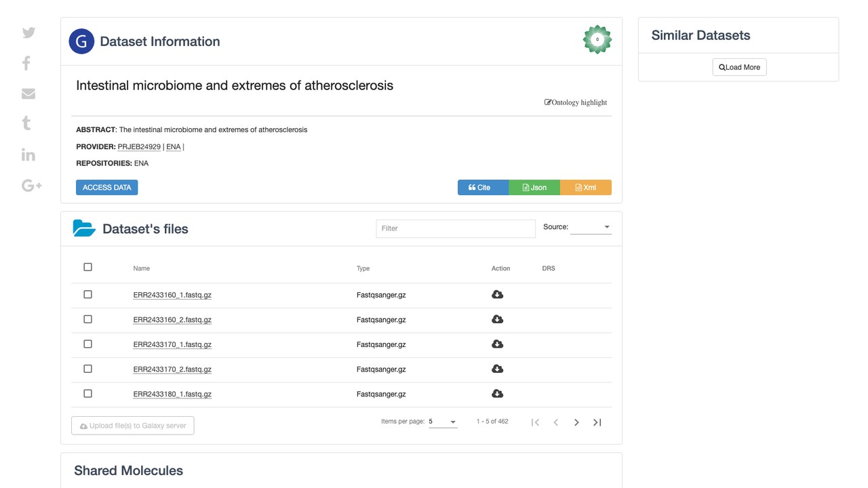The image size is (868, 488).
Task: Download ERR2433170_2.fastq.gz via cloud icon
Action: [497, 369]
